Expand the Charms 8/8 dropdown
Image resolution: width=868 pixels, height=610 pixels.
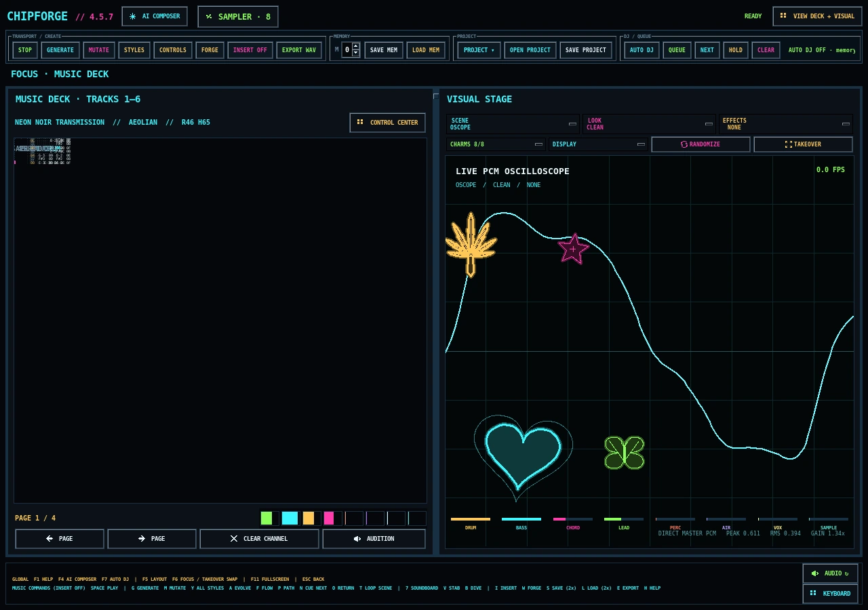point(496,144)
